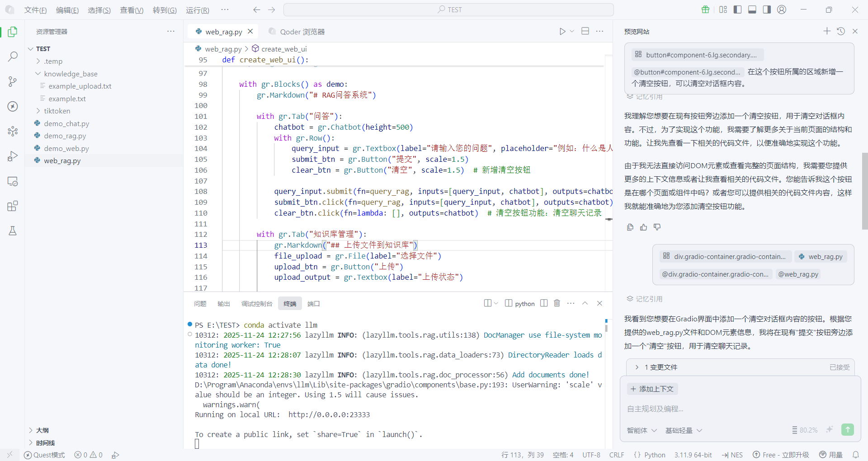Switch to the 问题 panel tab

coord(200,304)
